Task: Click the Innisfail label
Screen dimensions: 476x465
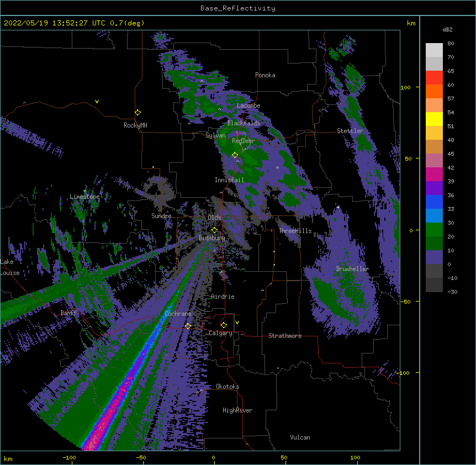Action: point(229,180)
